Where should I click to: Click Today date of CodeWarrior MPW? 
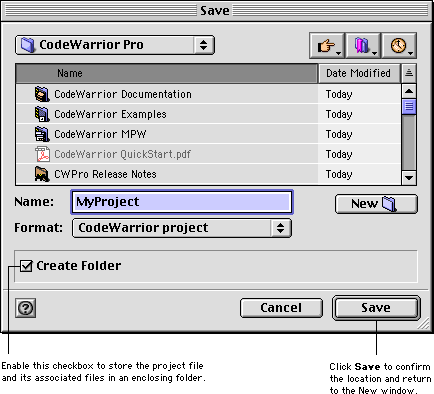[339, 135]
